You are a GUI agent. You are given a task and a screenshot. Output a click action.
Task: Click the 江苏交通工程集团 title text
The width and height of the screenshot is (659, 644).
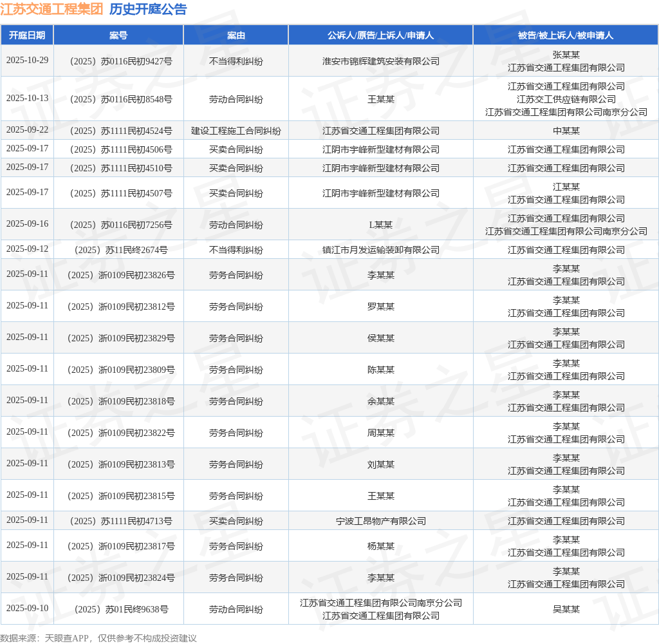pos(51,9)
